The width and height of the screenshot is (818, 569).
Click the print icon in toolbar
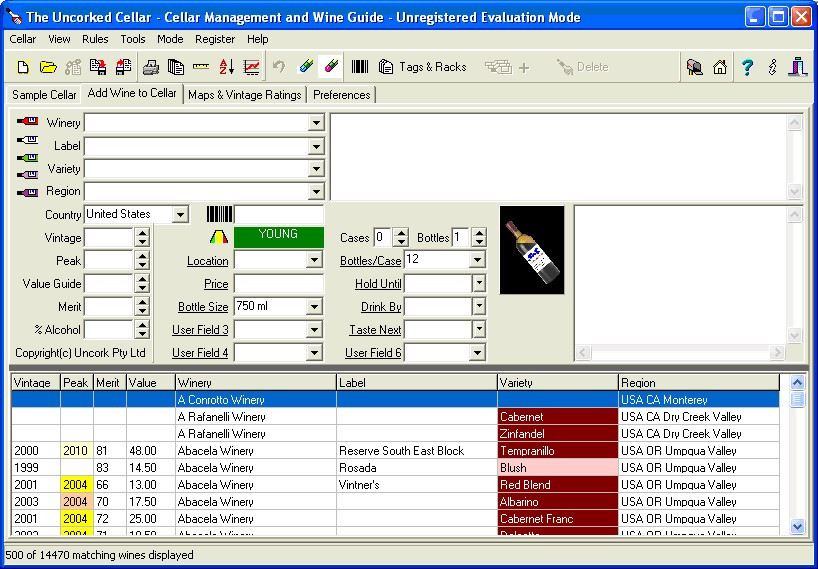pos(151,67)
